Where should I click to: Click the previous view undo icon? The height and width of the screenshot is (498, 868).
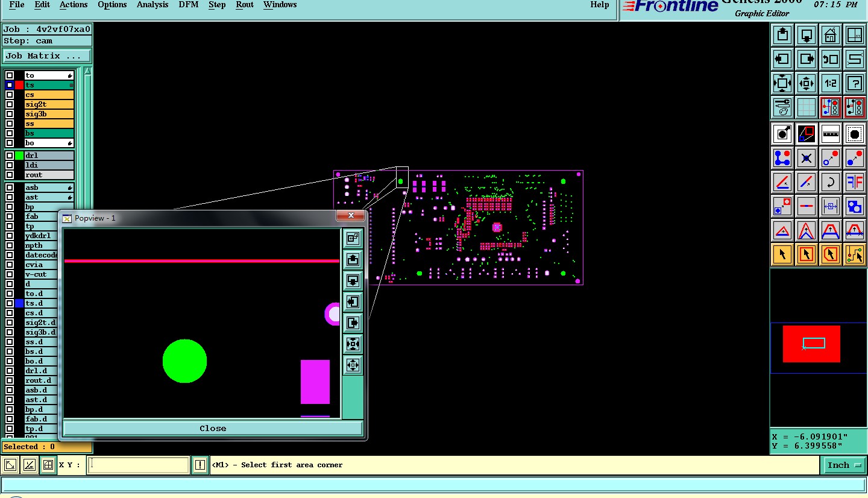831,59
